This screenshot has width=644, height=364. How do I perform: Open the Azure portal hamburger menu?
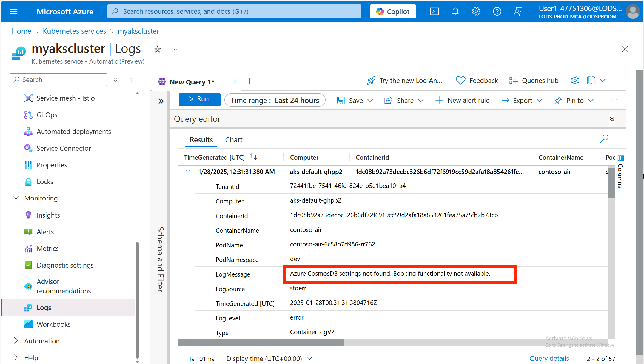14,11
